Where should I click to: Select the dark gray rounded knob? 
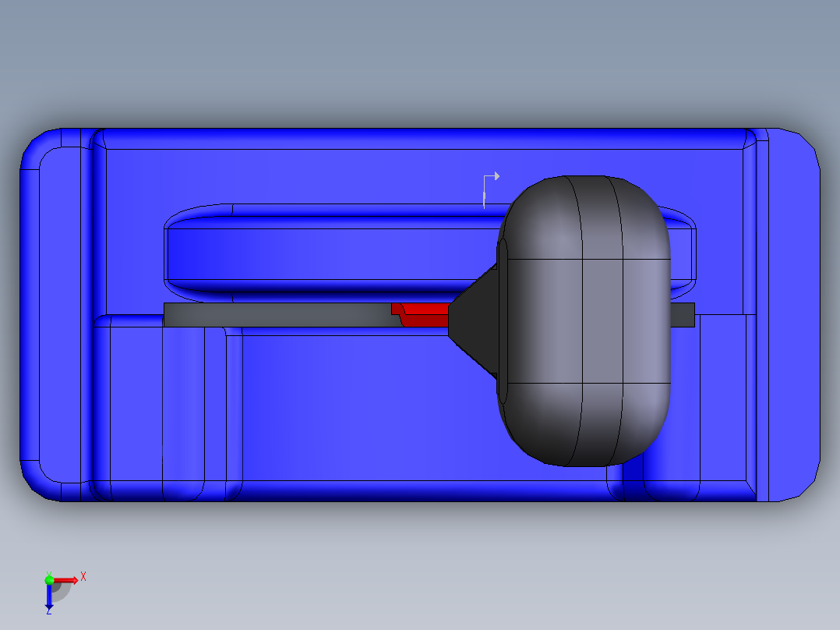584,320
